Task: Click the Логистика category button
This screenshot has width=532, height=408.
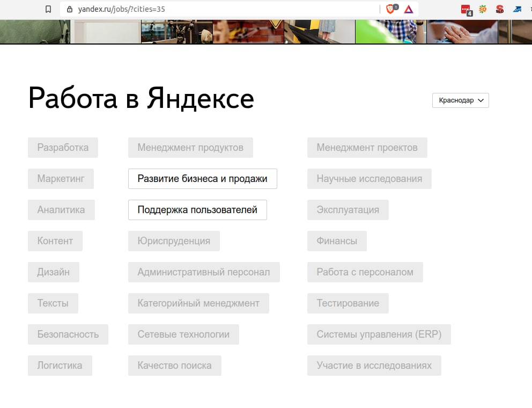Action: coord(60,366)
